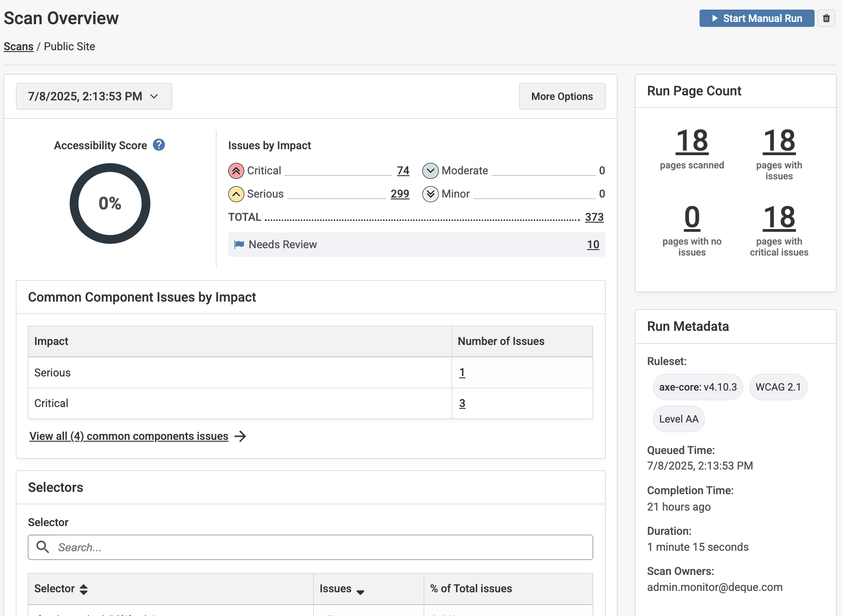This screenshot has height=616, width=842.
Task: View all common components issues link
Action: pyautogui.click(x=129, y=436)
